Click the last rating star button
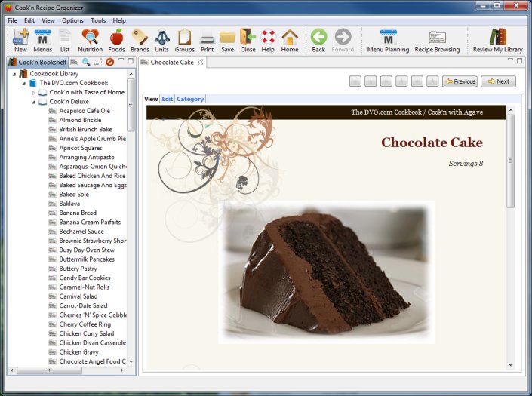The image size is (532, 396). click(x=432, y=81)
